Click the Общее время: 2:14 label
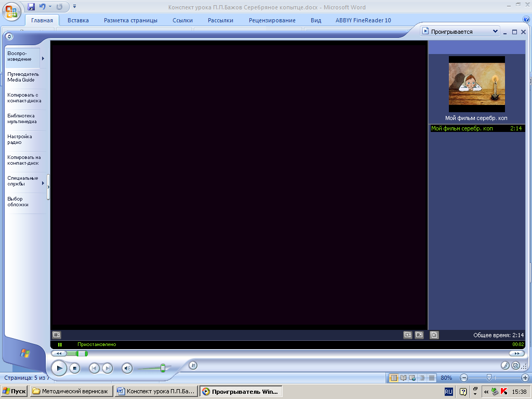 click(498, 335)
